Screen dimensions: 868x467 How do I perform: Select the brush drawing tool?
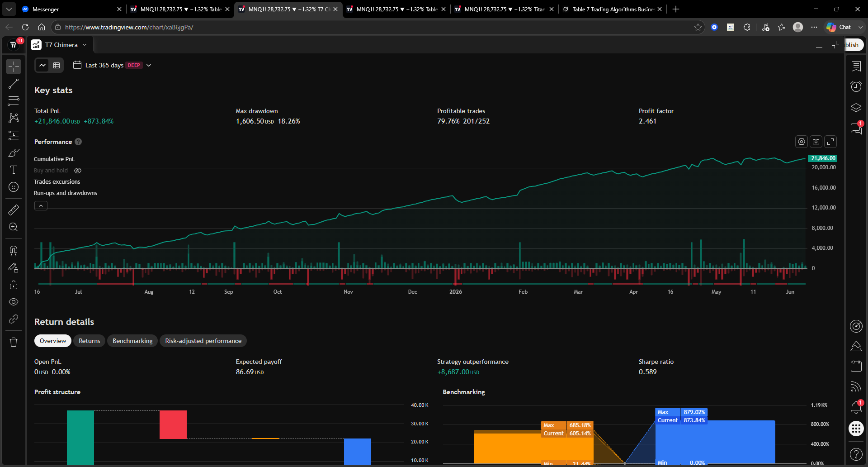coord(14,152)
